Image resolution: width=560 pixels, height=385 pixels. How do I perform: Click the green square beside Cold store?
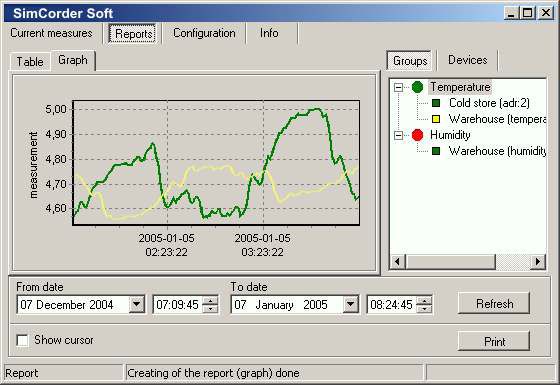tap(436, 103)
